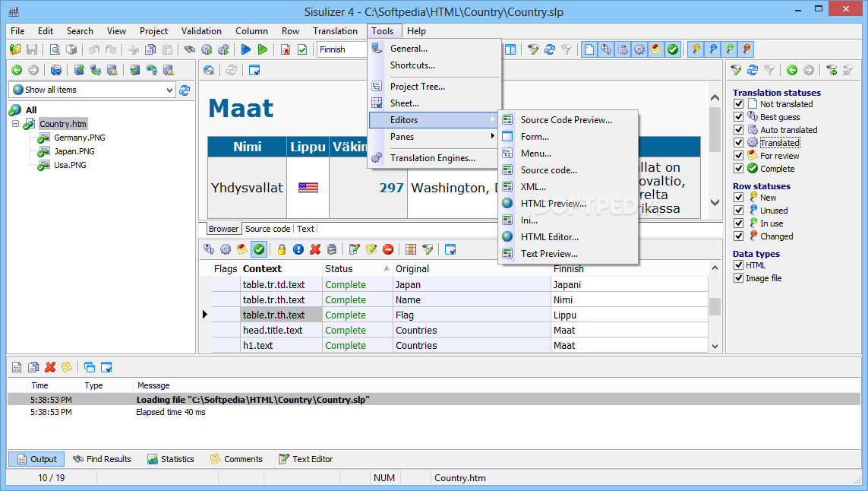
Task: Expand the Panes submenu in Tools menu
Action: (434, 137)
